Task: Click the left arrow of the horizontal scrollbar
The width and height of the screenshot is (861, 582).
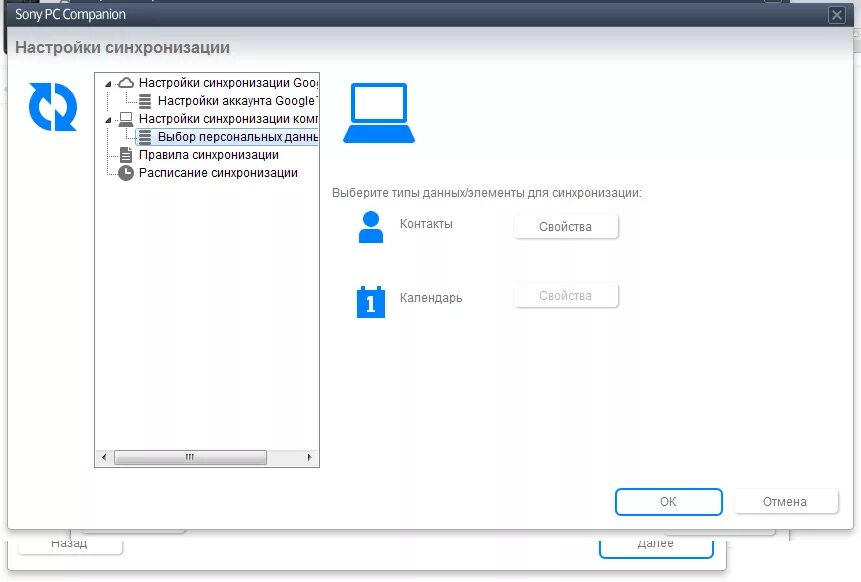Action: (102, 457)
